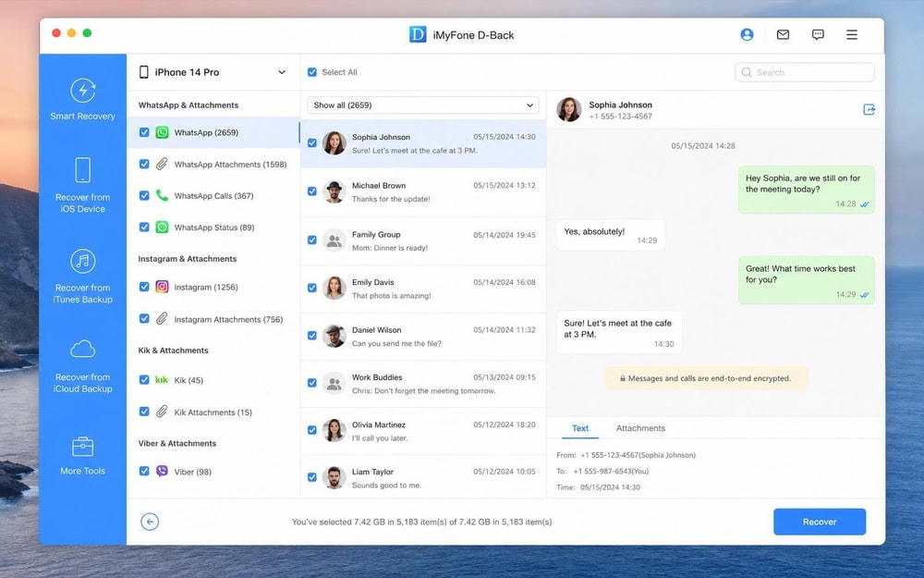Click the Recover button
The width and height of the screenshot is (924, 578).
coord(819,522)
